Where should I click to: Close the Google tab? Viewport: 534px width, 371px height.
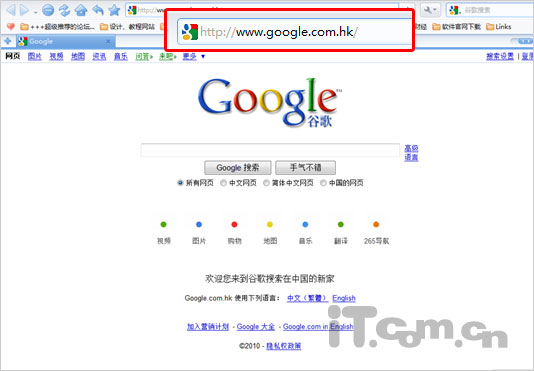[x=108, y=42]
